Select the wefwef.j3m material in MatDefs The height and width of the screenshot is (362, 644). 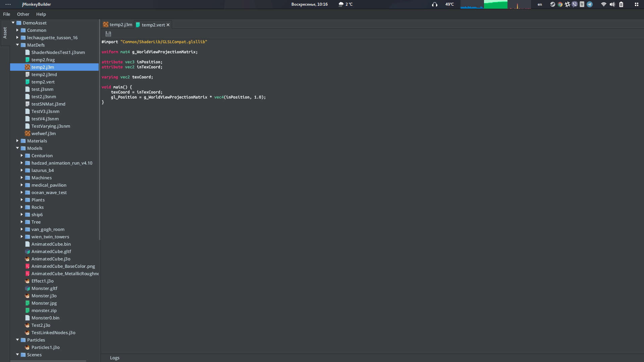(x=44, y=133)
